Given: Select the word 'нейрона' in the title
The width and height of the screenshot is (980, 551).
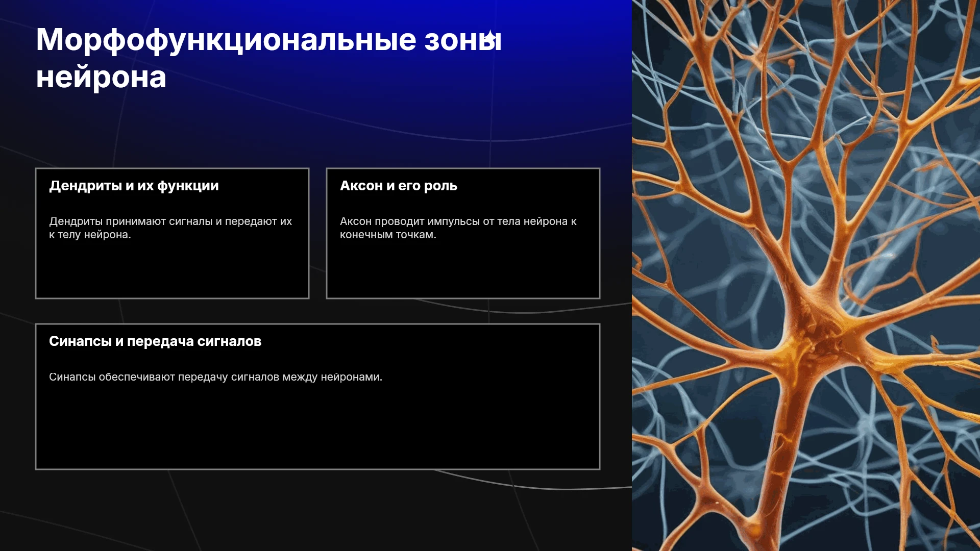Looking at the screenshot, I should (101, 78).
